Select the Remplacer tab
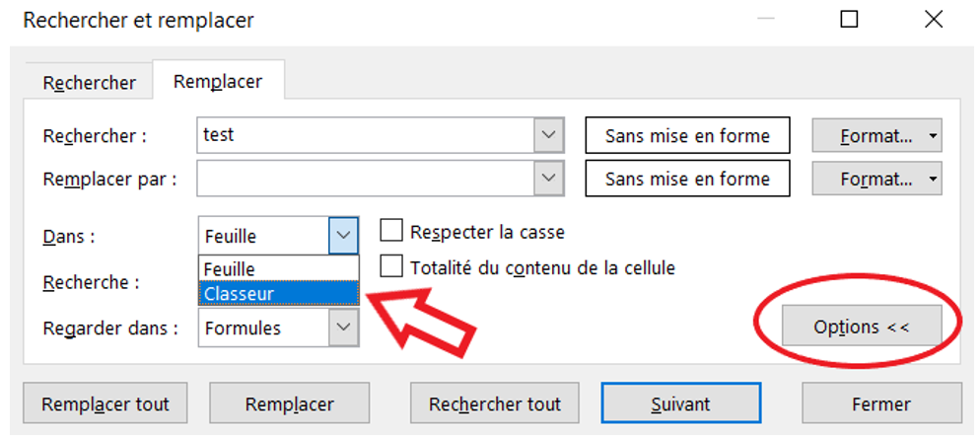This screenshot has height=440, width=980. (x=218, y=81)
